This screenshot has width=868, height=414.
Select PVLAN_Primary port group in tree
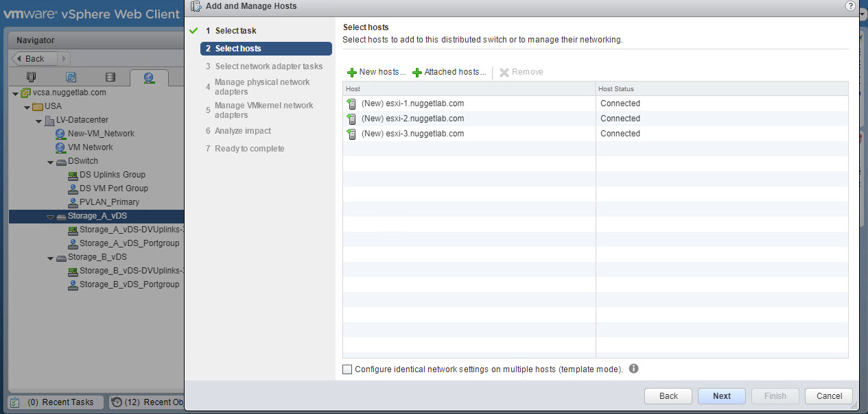click(109, 202)
